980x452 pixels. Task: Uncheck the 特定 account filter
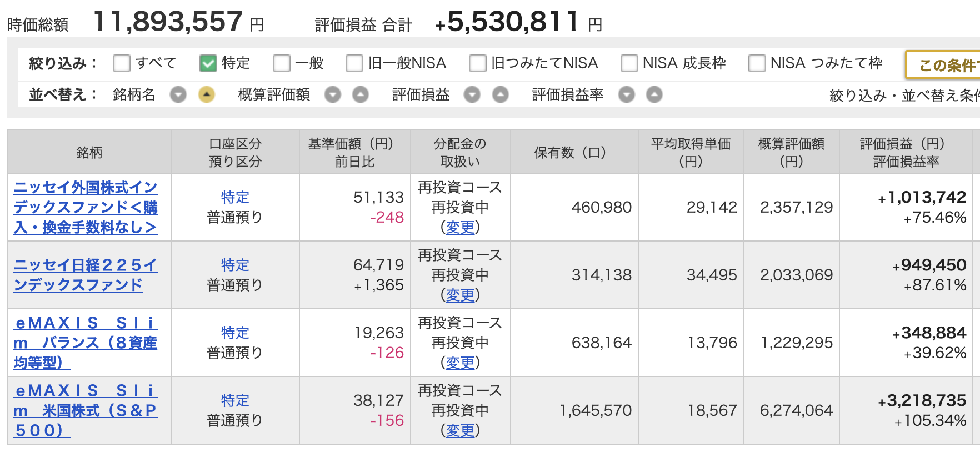tap(208, 63)
